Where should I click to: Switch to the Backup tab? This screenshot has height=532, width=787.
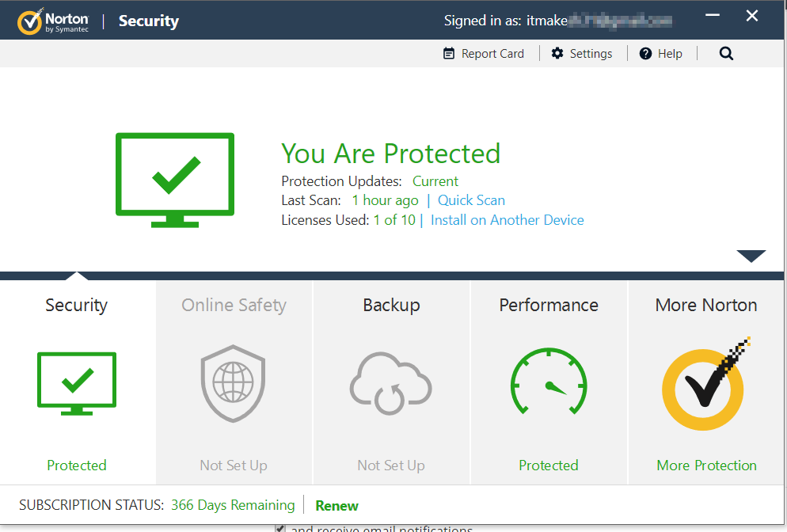pyautogui.click(x=391, y=305)
